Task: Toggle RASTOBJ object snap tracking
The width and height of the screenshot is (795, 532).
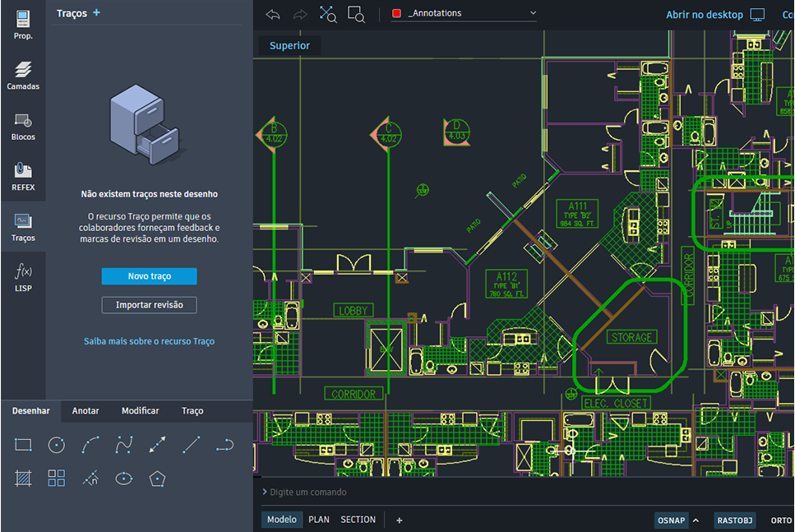Action: coord(734,520)
